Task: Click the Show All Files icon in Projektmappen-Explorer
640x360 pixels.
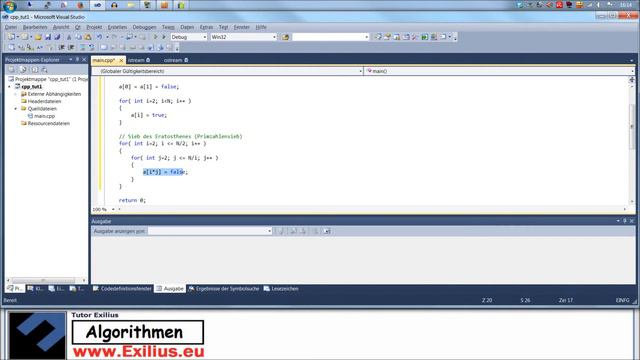Action: point(23,69)
